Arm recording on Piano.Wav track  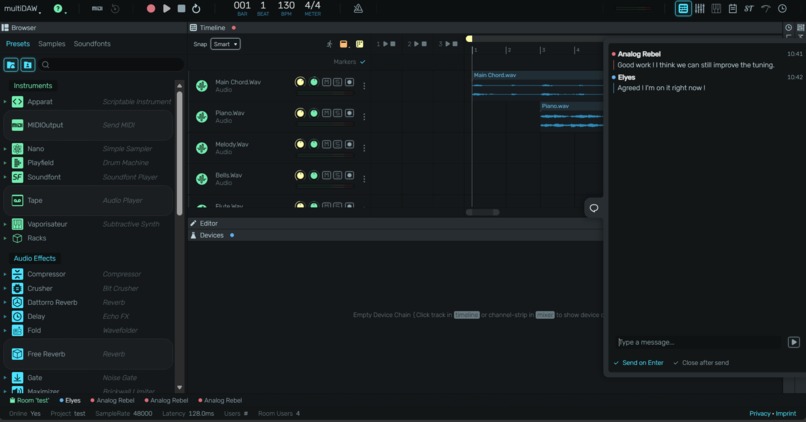click(x=349, y=113)
